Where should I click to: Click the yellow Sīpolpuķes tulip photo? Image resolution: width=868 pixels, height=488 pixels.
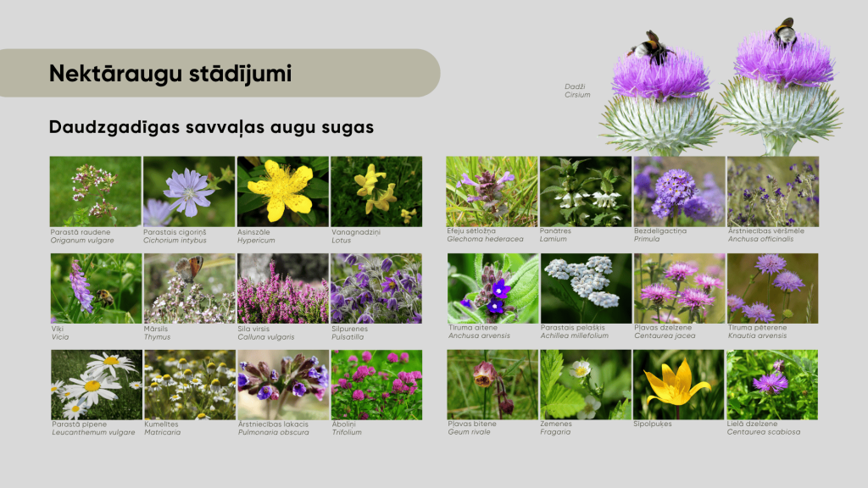coord(678,385)
